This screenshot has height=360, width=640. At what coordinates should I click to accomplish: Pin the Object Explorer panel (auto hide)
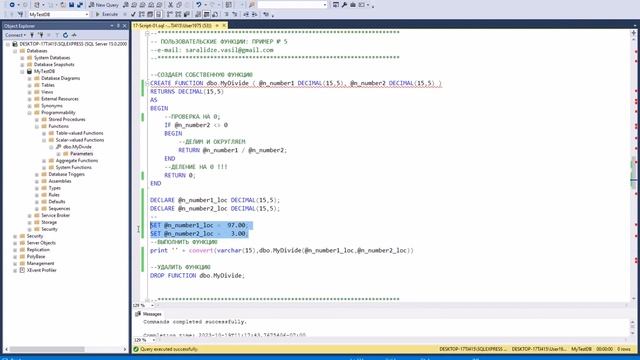coord(118,26)
